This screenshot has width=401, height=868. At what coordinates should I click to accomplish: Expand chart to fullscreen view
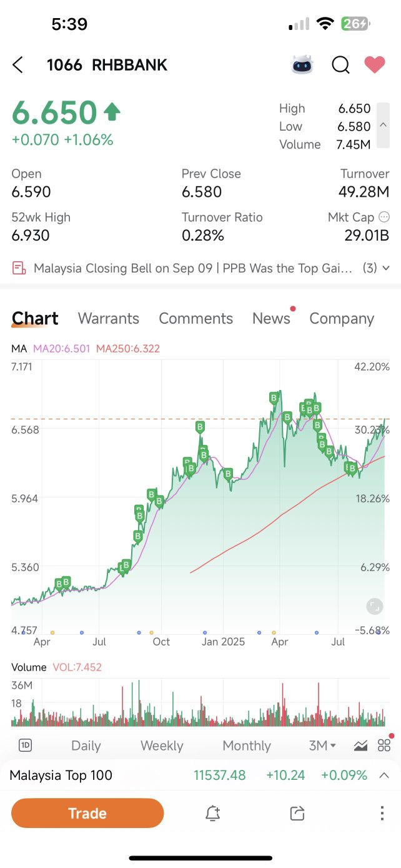[x=374, y=606]
